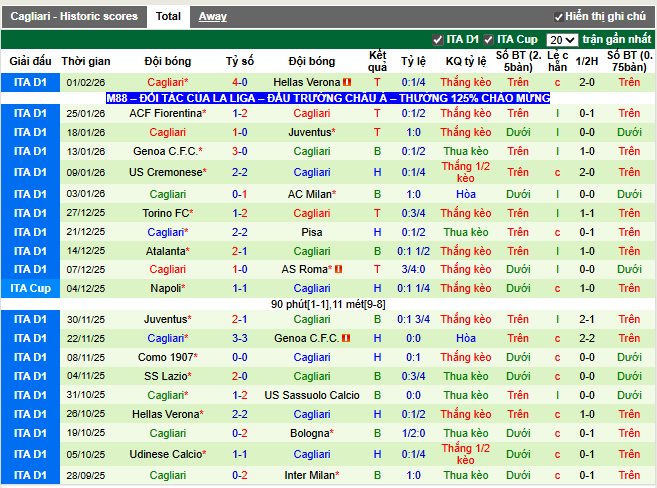This screenshot has width=657, height=488.
Task: Click the Bologna team name
Action: (312, 433)
